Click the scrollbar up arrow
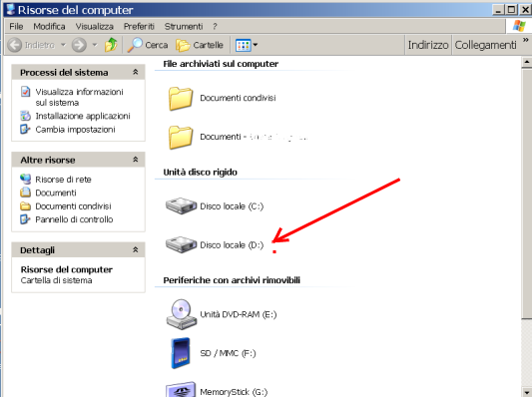This screenshot has height=397, width=532. tap(527, 62)
